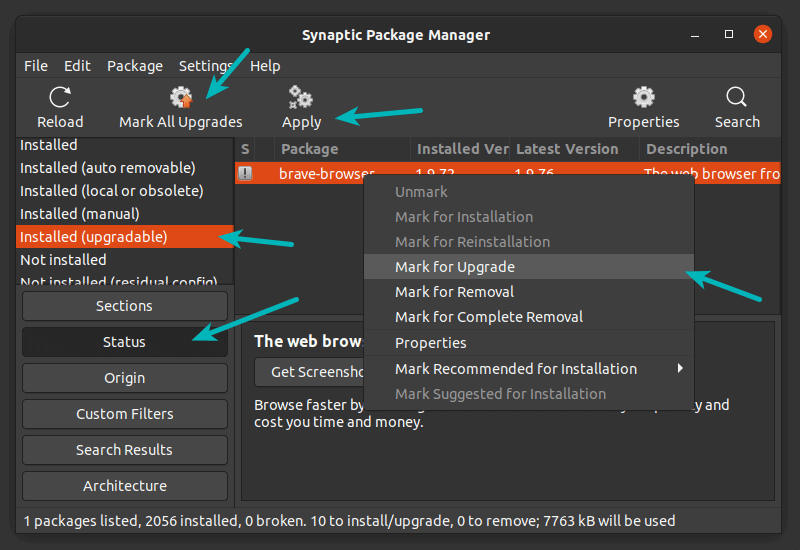Sort by Latest Version column header
Viewport: 800px width, 550px height.
coord(567,149)
